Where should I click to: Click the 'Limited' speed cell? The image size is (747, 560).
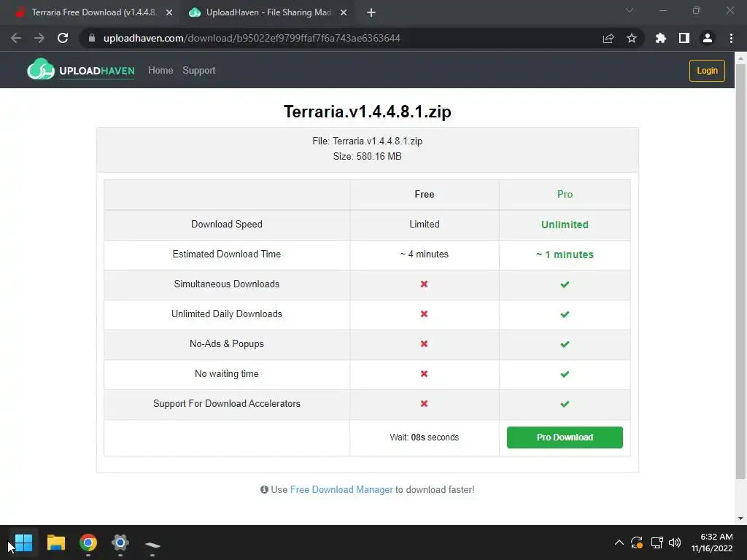[x=424, y=225]
